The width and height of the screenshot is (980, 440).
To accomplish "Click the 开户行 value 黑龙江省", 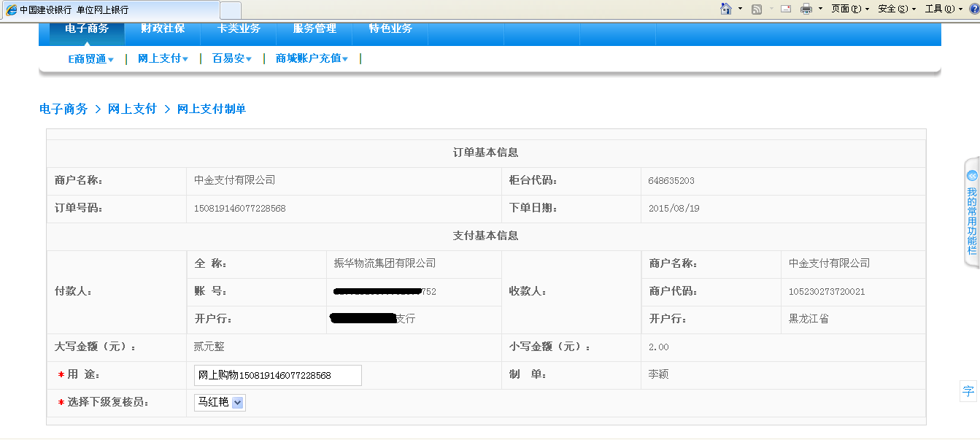I will (x=809, y=319).
